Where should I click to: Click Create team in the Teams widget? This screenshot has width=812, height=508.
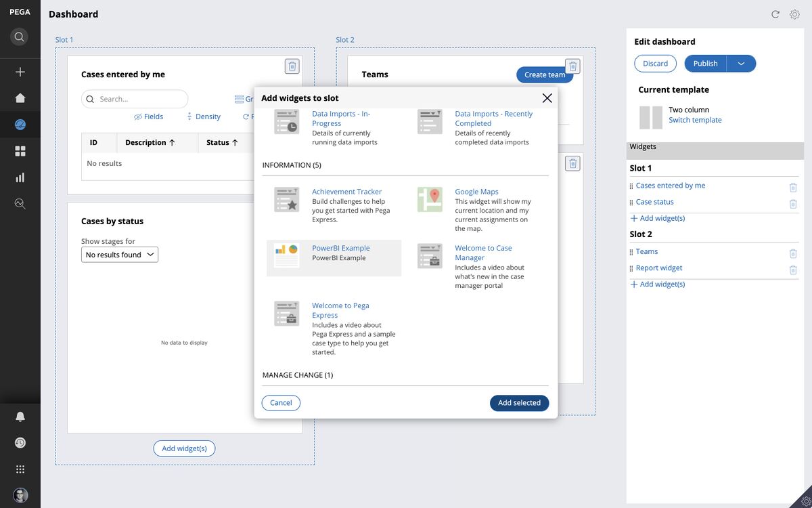pos(544,75)
